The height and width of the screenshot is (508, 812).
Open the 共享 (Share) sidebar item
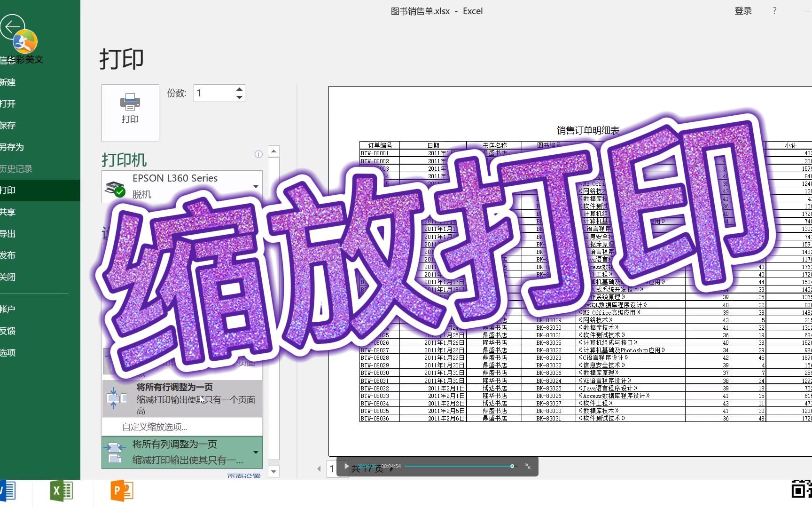pos(8,212)
